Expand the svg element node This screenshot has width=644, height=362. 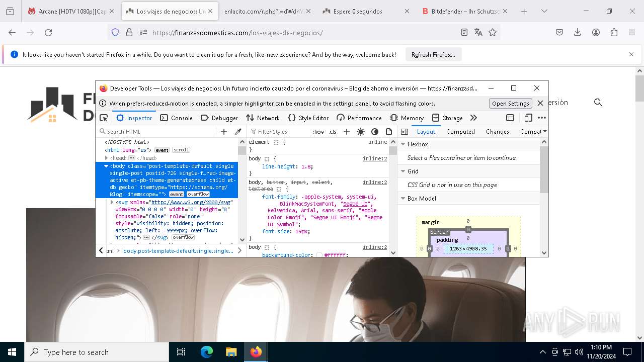coord(112,202)
